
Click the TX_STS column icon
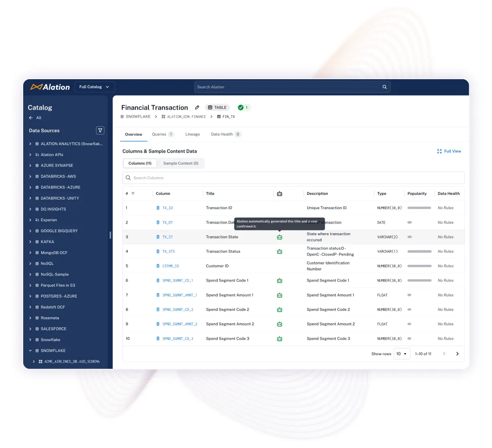coord(158,252)
